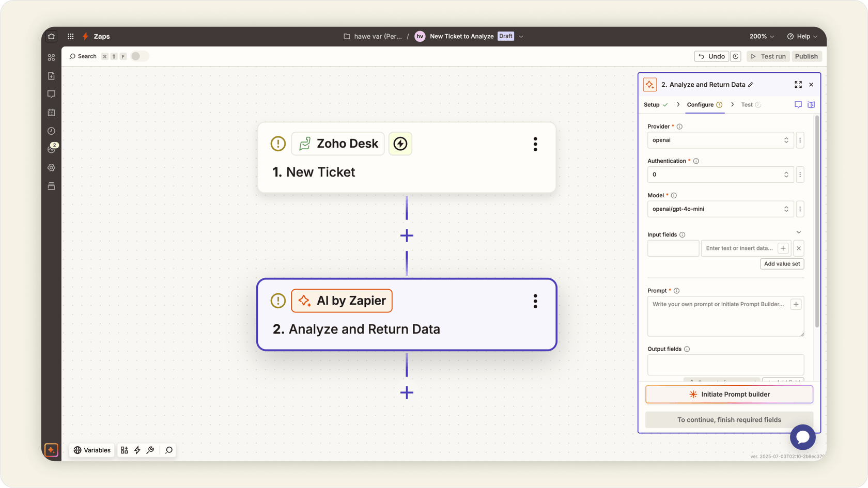This screenshot has width=868, height=488.
Task: Open the three-dot menu on the New Ticket step
Action: (x=535, y=144)
